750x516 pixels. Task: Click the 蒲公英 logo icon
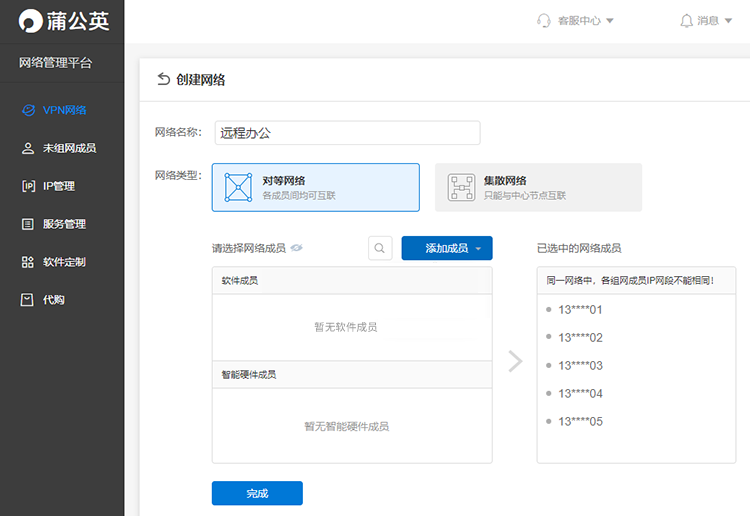(x=31, y=21)
